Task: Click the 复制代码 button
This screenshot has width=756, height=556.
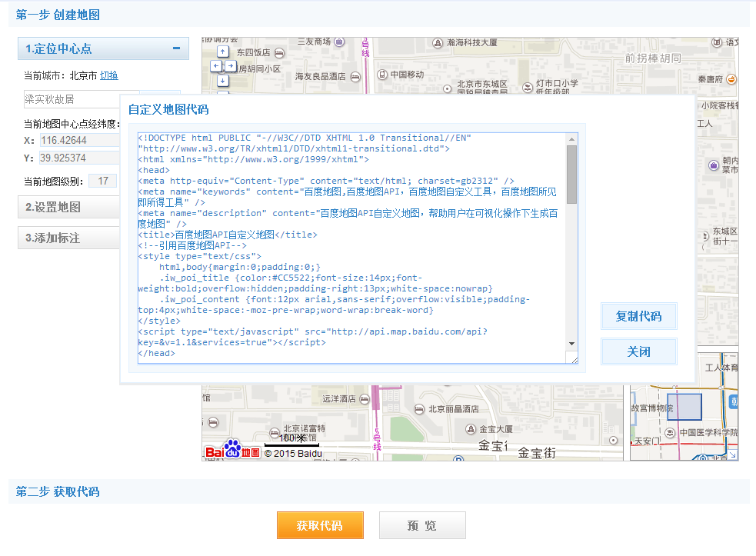Action: click(639, 316)
